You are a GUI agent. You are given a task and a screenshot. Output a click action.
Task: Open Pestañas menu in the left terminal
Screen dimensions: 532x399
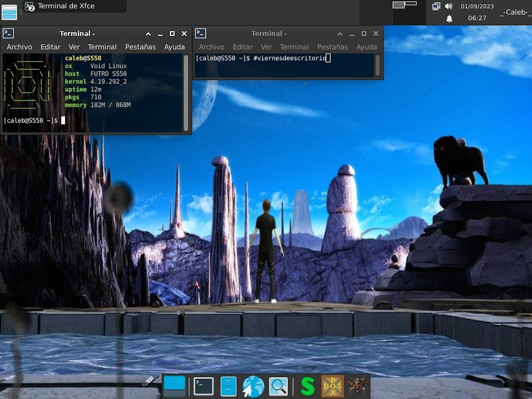[x=141, y=47]
